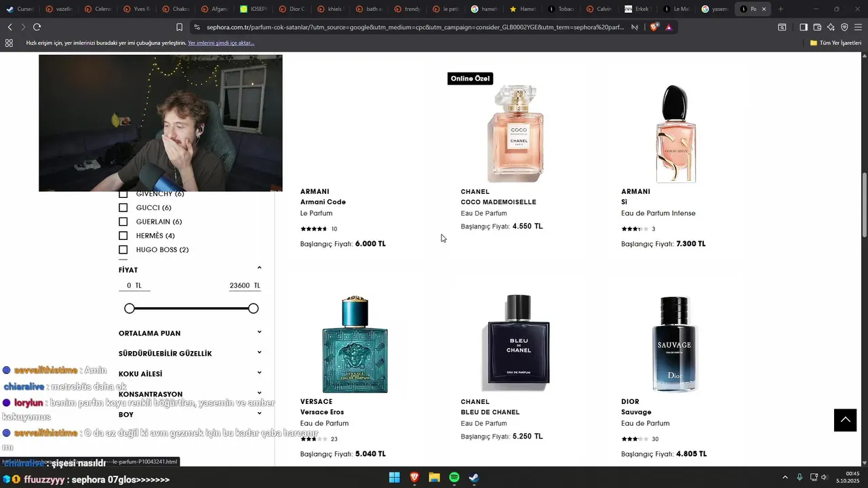Click 'Yer imlerini şimdi içe aktar' link

tap(221, 43)
